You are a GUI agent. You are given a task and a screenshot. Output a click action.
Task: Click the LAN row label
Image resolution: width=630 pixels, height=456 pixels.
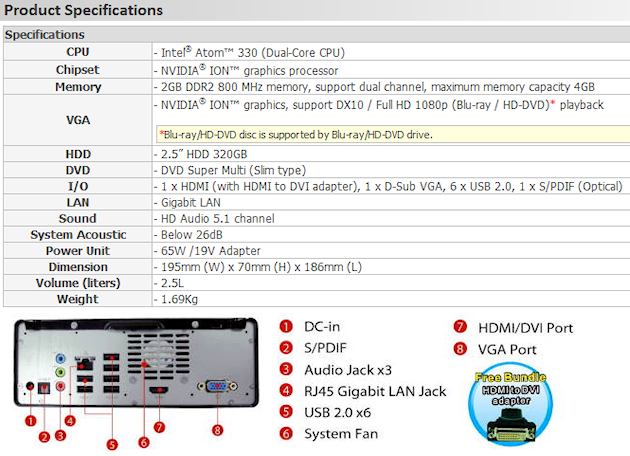coord(78,202)
